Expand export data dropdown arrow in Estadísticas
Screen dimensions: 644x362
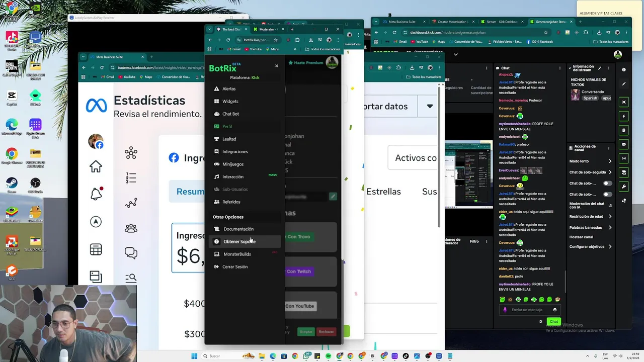pyautogui.click(x=430, y=106)
